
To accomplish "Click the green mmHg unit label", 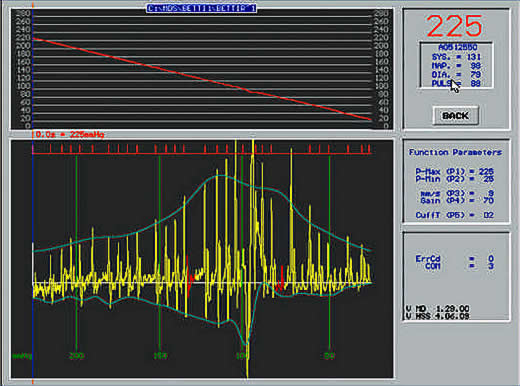I will click(x=22, y=356).
